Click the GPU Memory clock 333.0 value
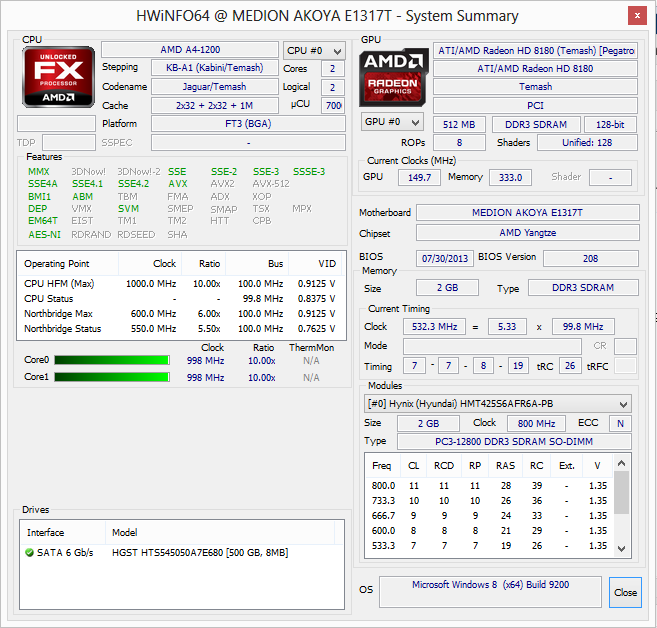 click(510, 178)
